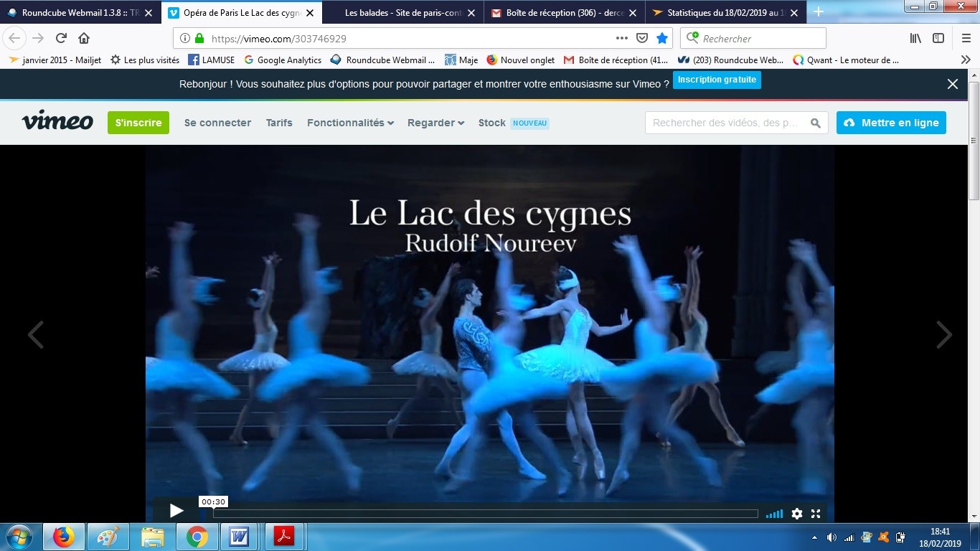Enter fullscreen mode in the player
Viewport: 980px width, 551px height.
[x=816, y=514]
